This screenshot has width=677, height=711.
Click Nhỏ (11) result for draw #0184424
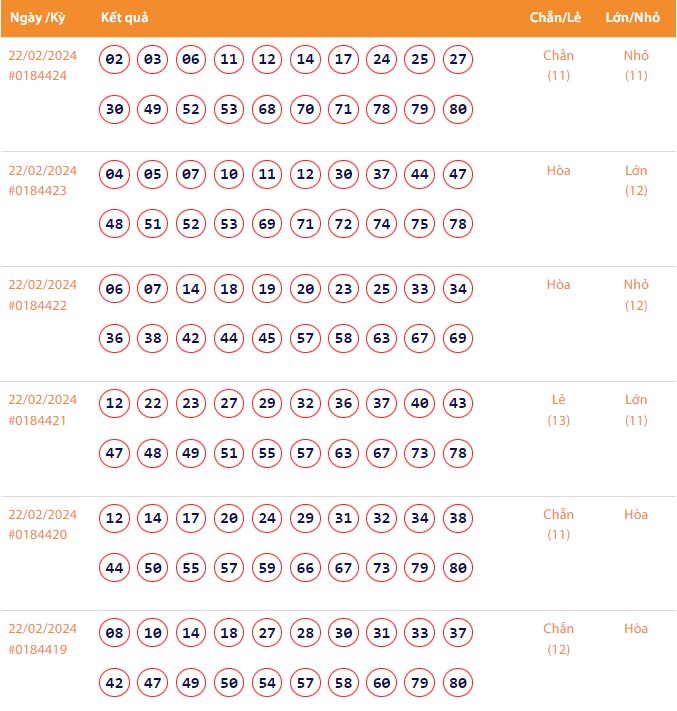pyautogui.click(x=636, y=65)
